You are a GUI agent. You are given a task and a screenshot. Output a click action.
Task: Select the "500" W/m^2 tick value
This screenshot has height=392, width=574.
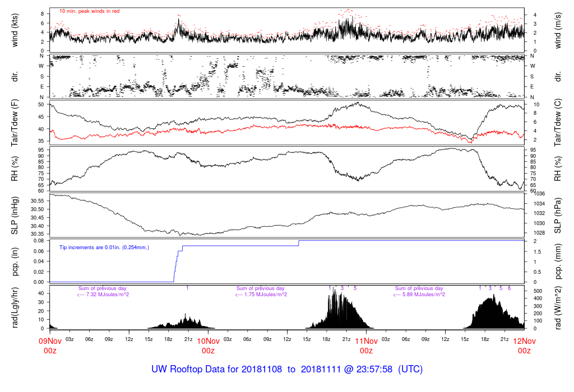click(538, 291)
